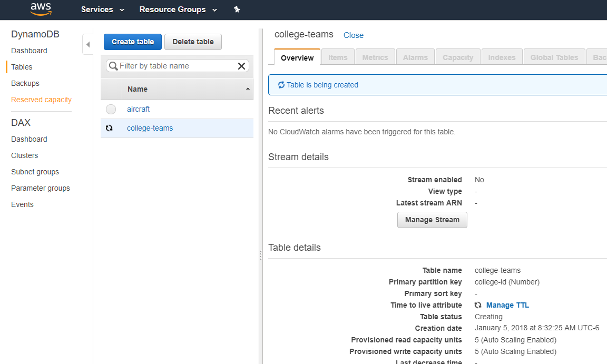Click the Table name value college-teams
607x364 pixels.
pyautogui.click(x=497, y=270)
